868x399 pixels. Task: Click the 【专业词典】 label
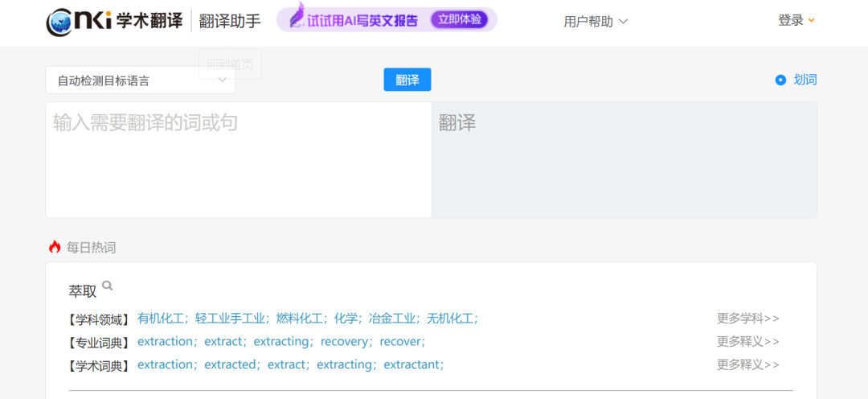pos(98,343)
